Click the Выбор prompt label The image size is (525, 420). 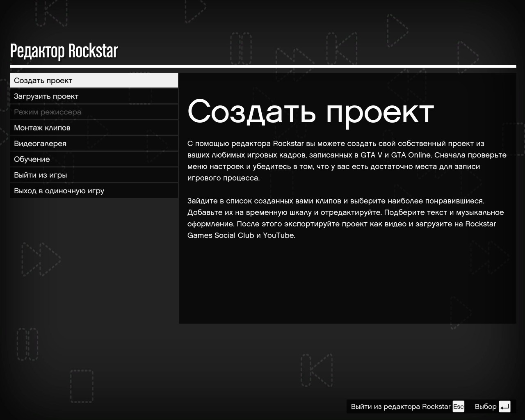(x=486, y=406)
